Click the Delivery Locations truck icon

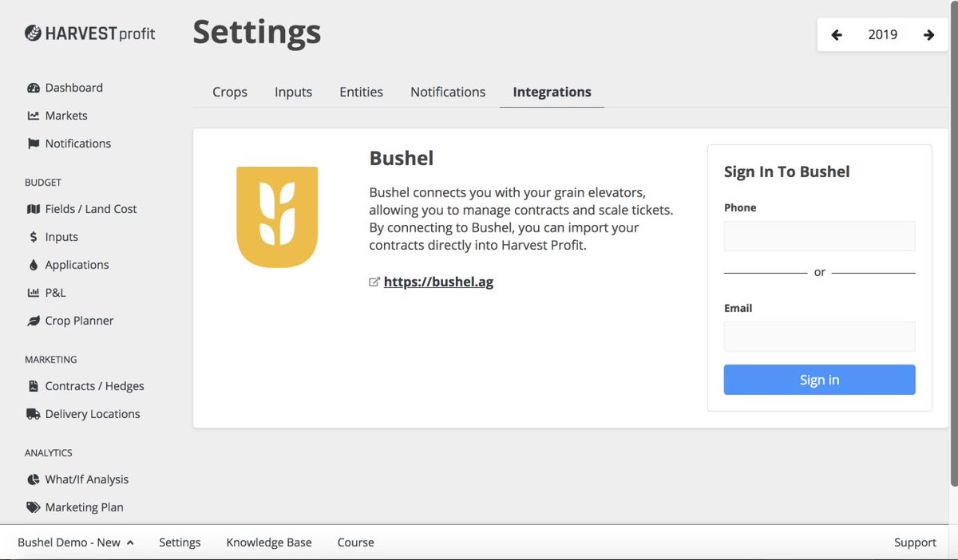pos(33,414)
